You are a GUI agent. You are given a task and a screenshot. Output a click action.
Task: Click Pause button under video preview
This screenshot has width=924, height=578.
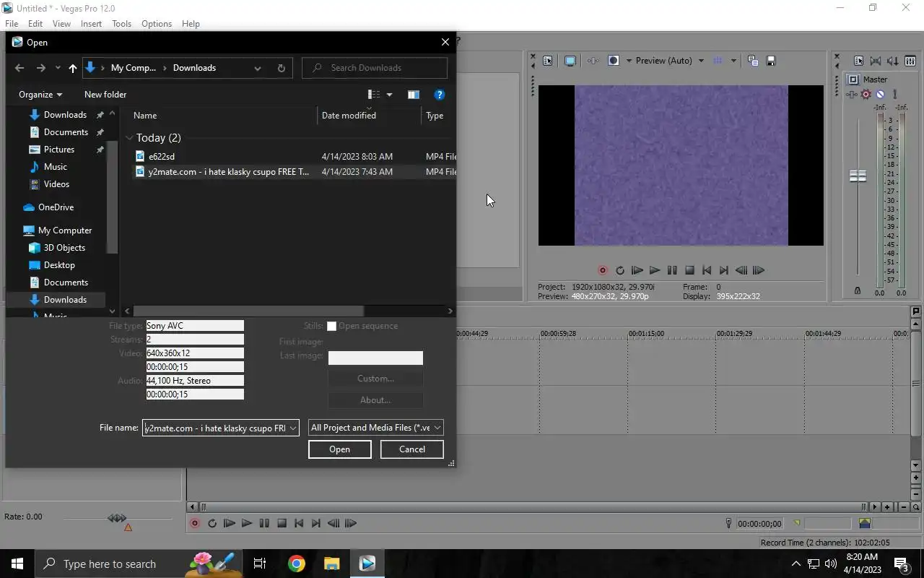tap(672, 270)
